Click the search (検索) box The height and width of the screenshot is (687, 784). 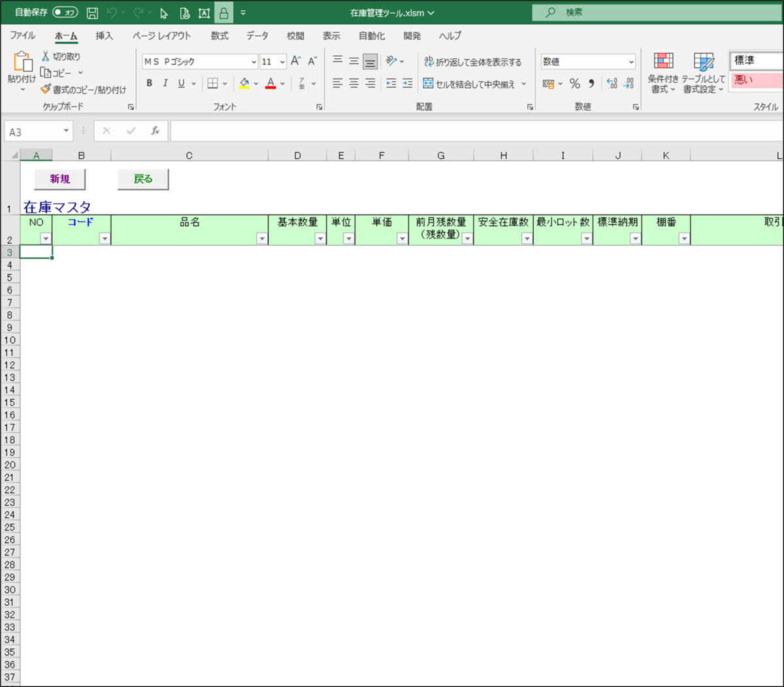(x=658, y=12)
